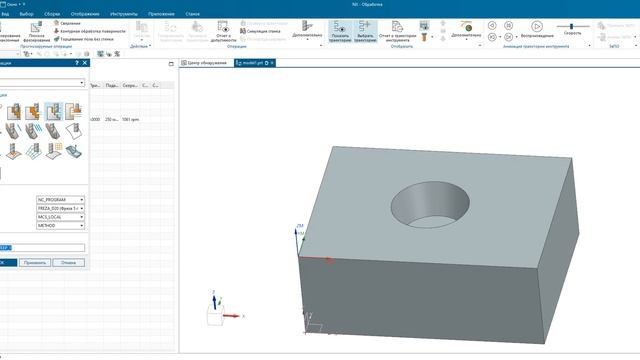Image resolution: width=640 pixels, height=360 pixels.
Task: Select the streamline mesh subtype icon
Action: click(33, 151)
